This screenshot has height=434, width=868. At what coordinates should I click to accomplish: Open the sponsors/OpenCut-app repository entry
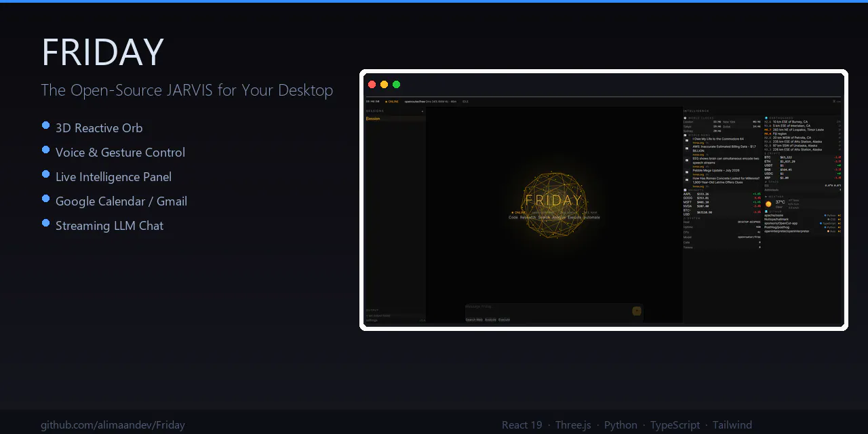[x=803, y=223]
